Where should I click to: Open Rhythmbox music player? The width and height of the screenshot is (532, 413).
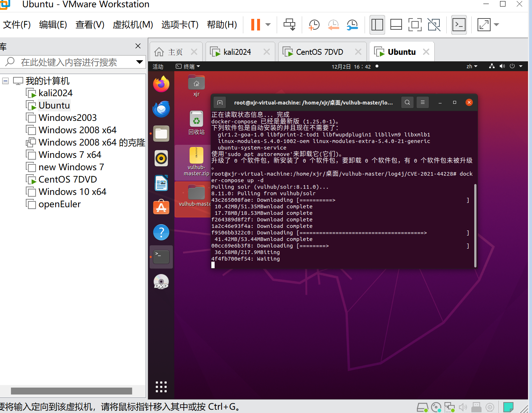(x=161, y=158)
